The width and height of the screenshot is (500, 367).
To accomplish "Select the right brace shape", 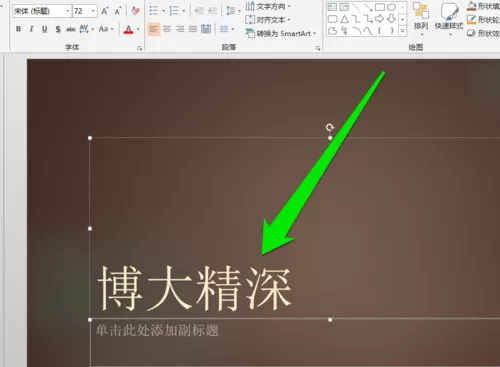I will 392,31.
